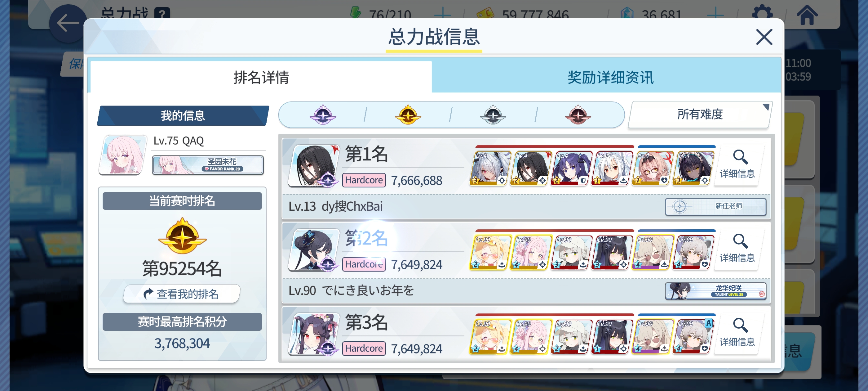Click first-place player's avatar portrait

pos(314,165)
